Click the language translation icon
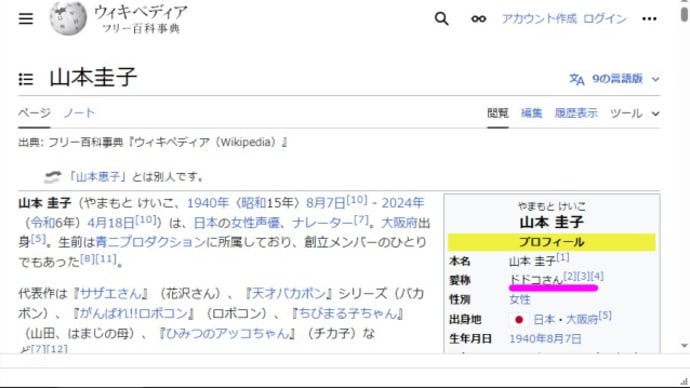This screenshot has width=690, height=388. 576,79
